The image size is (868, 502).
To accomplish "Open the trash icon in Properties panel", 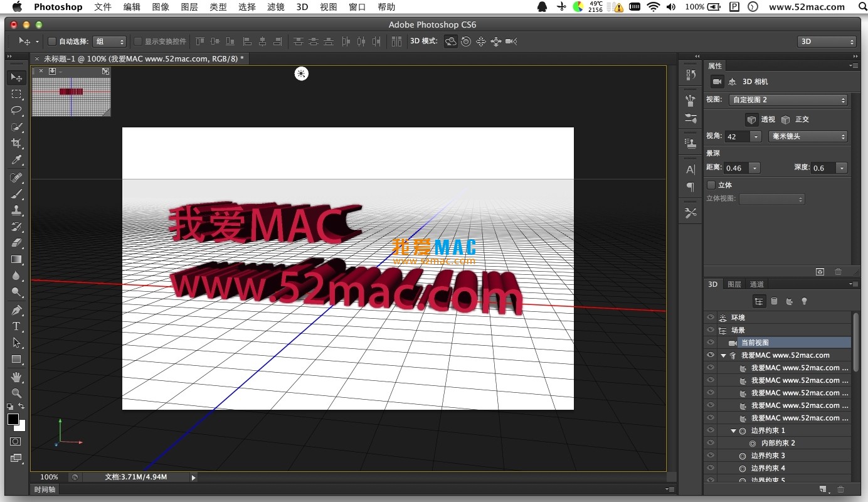I will coord(839,271).
